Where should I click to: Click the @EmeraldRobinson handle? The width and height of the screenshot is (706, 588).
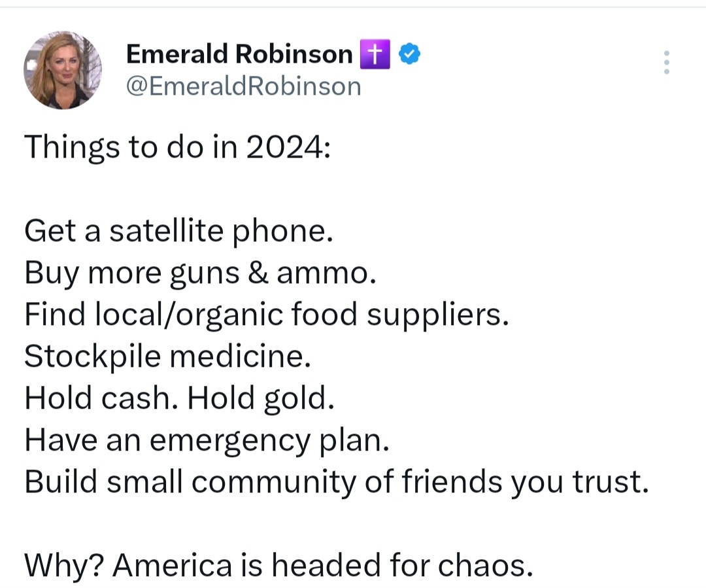(x=244, y=86)
